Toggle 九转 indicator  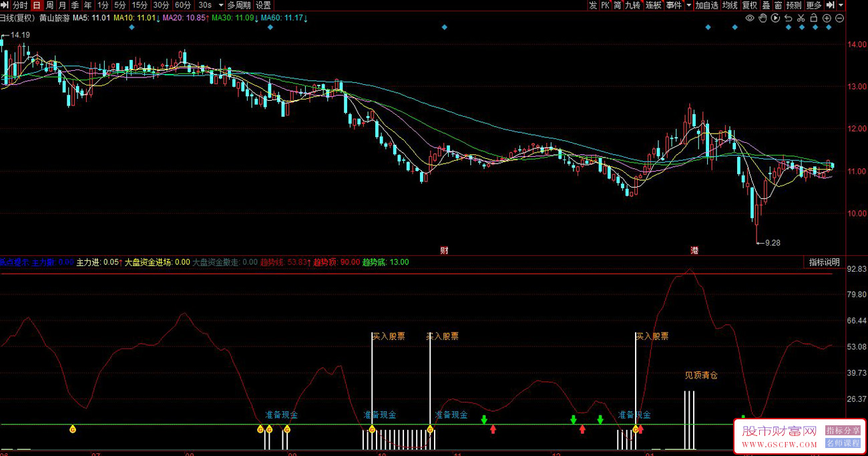click(x=632, y=5)
